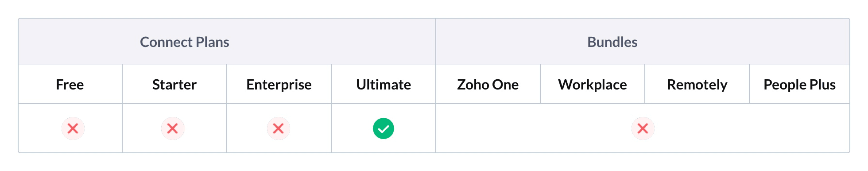Select the Bundles header
868x171 pixels.
612,42
